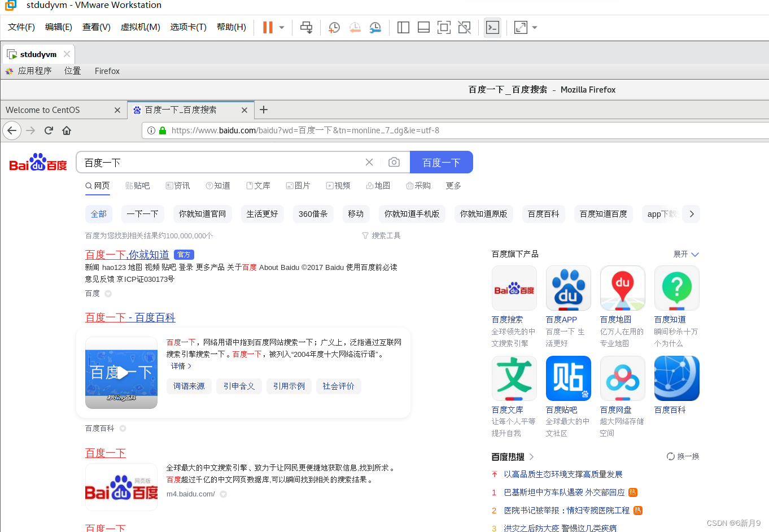Close the Welcome to CentOS tab
Image resolution: width=769 pixels, height=532 pixels.
coord(117,110)
